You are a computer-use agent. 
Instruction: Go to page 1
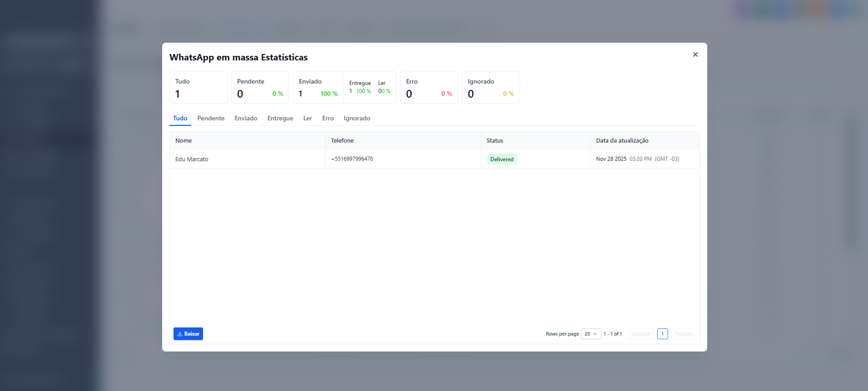click(662, 334)
